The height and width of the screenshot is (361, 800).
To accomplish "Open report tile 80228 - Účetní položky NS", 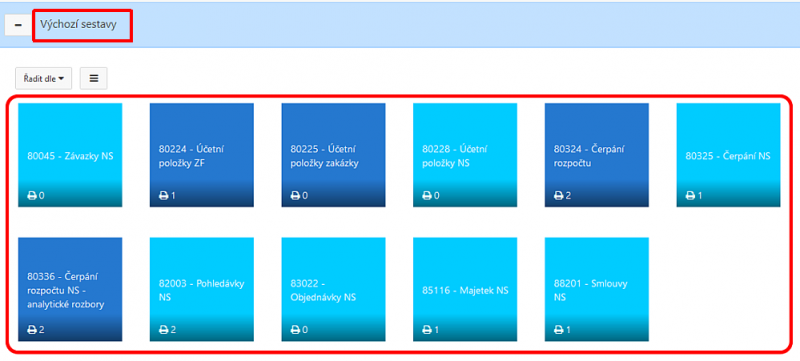I will tap(465, 155).
